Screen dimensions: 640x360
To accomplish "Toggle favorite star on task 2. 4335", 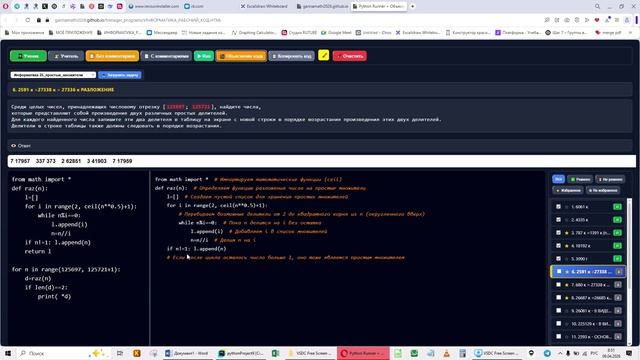I will click(x=567, y=220).
